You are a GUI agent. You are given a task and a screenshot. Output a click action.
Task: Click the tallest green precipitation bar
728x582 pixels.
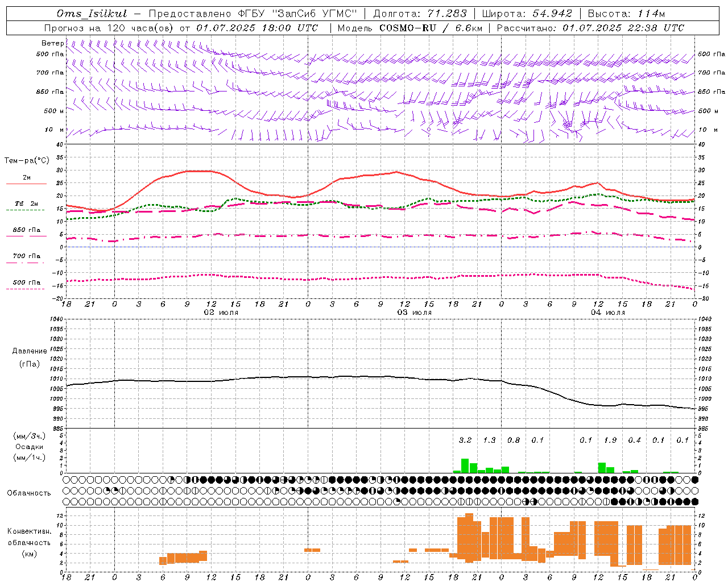(x=465, y=466)
